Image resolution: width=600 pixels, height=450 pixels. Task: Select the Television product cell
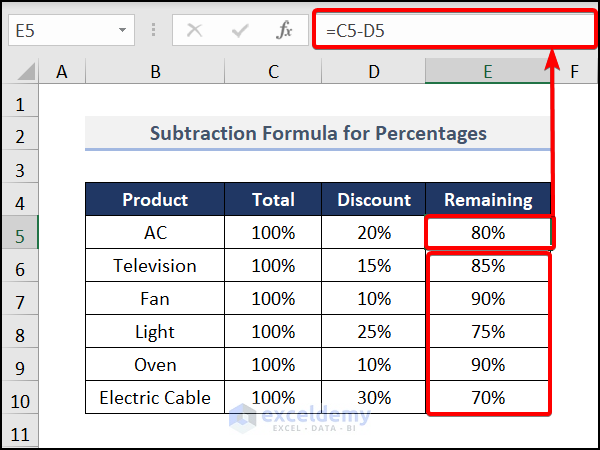(x=155, y=266)
